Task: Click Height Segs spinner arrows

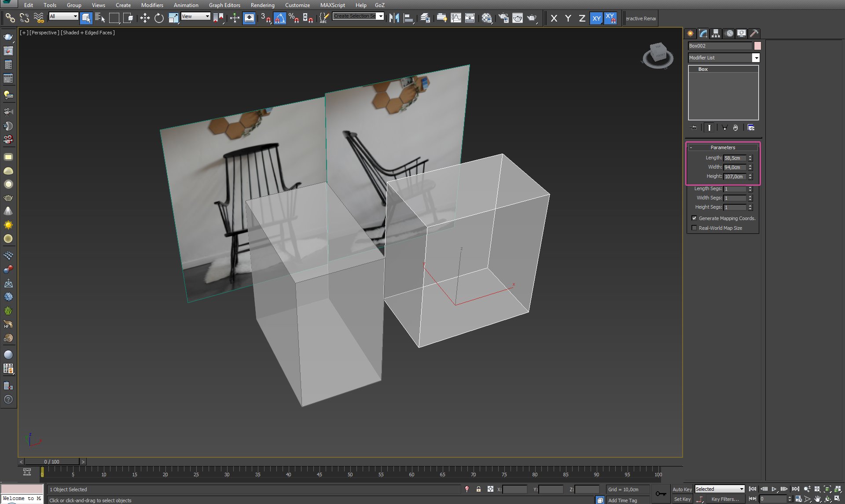Action: 750,207
